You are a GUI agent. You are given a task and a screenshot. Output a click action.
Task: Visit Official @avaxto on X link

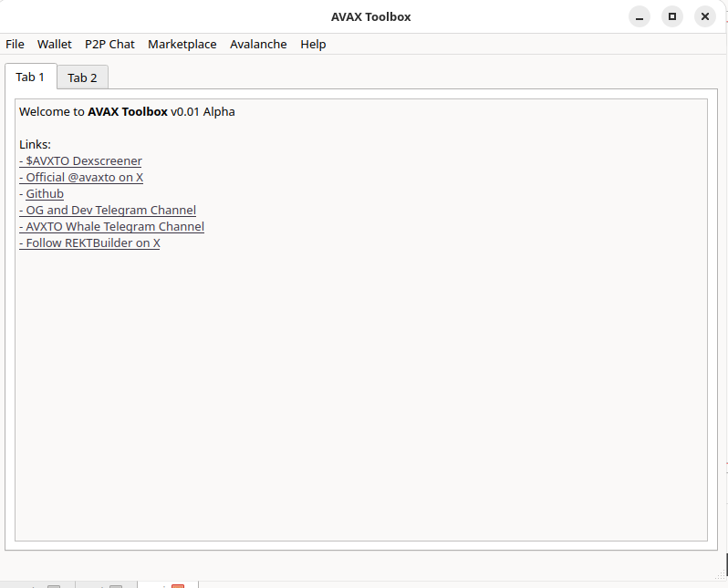coord(82,178)
